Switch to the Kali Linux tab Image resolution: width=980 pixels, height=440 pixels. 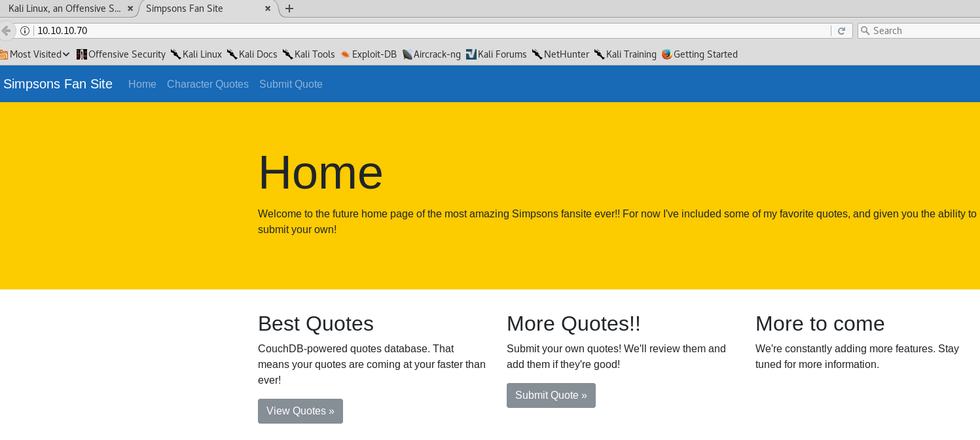(65, 9)
